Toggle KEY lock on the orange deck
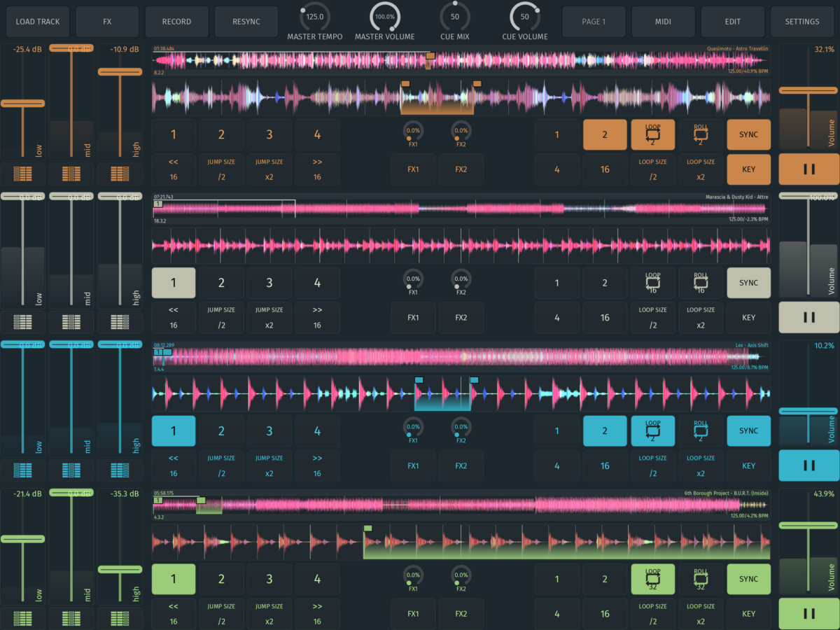 coord(748,169)
